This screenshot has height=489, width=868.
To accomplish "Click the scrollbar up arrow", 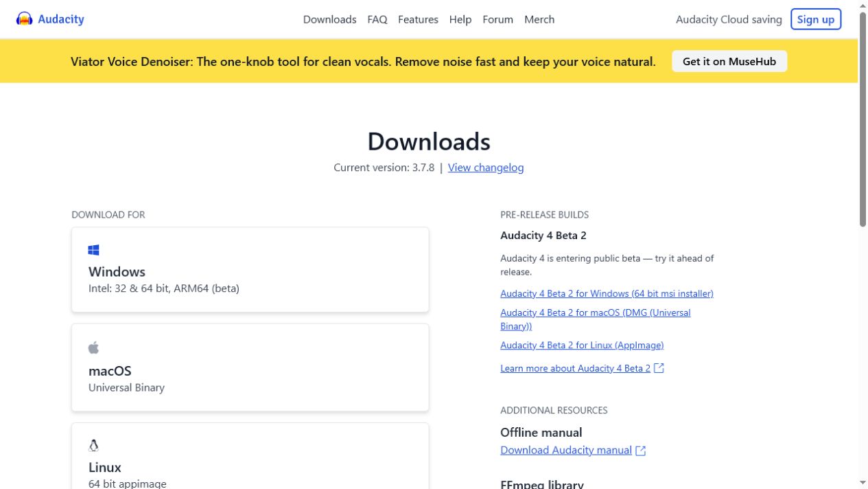I will click(x=863, y=5).
